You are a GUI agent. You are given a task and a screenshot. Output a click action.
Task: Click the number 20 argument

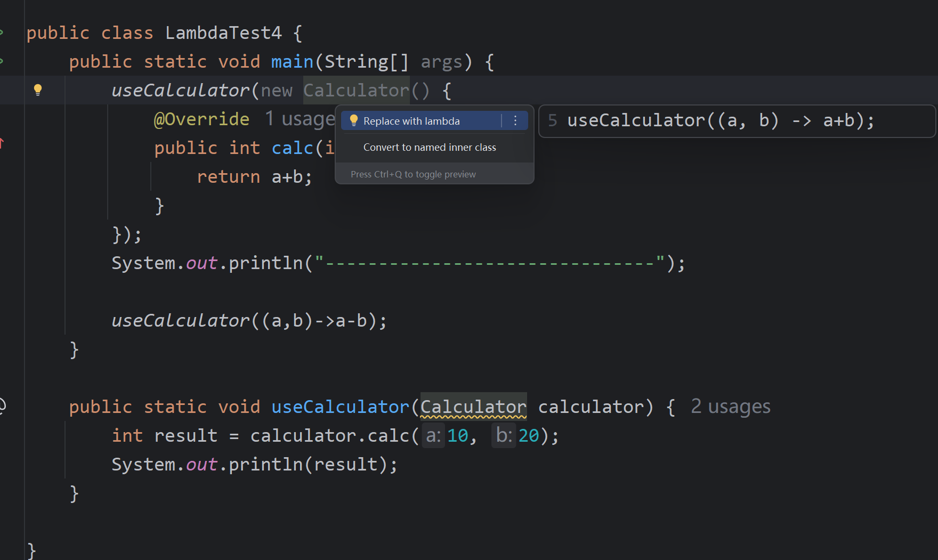click(529, 436)
